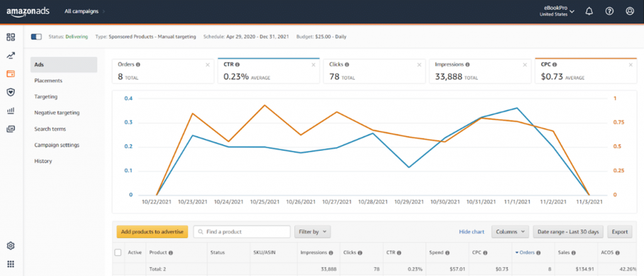Open the trending chart icon in sidebar

pos(11,56)
